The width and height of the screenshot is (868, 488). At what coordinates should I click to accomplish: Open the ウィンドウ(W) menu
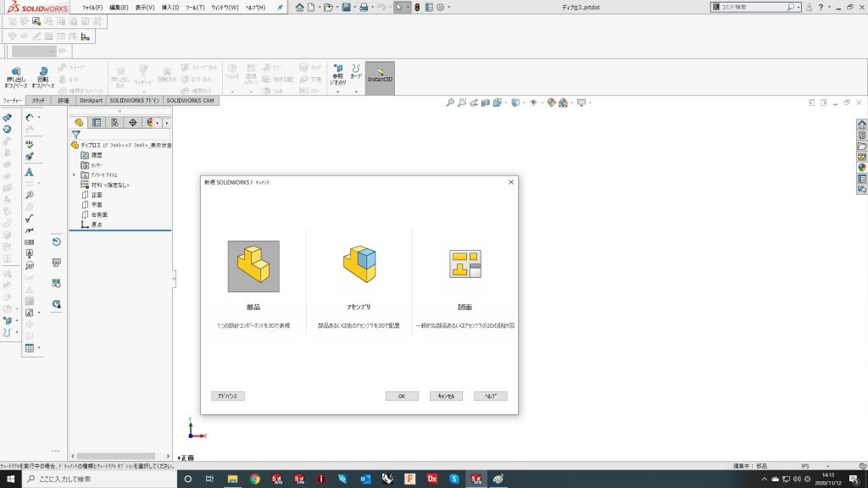(225, 8)
